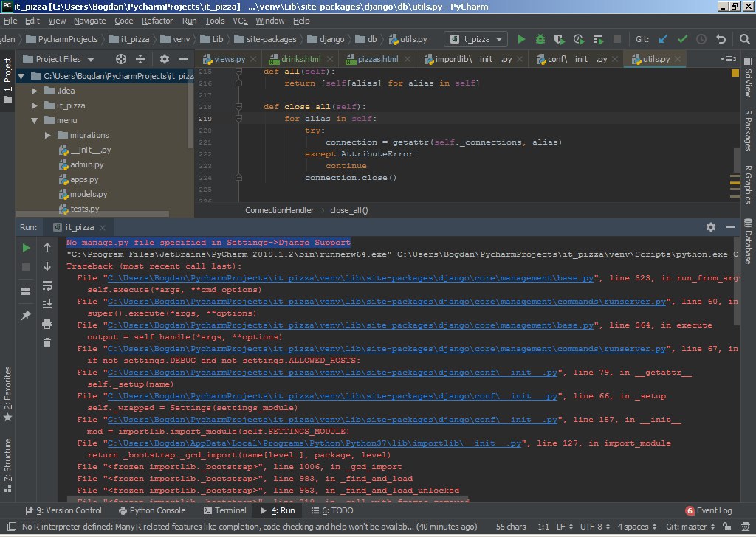Open the Navigate menu
The width and height of the screenshot is (756, 537).
(89, 21)
